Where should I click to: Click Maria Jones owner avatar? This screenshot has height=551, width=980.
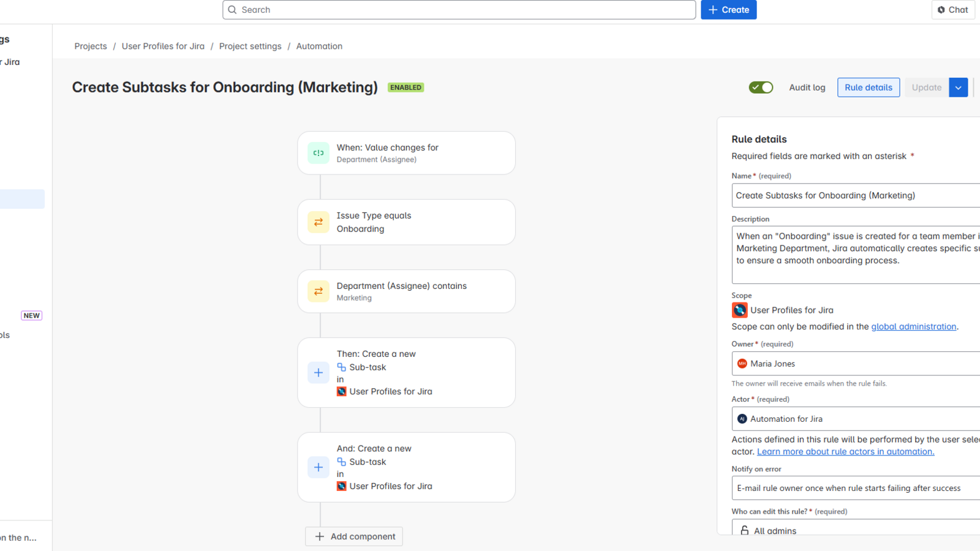click(742, 364)
